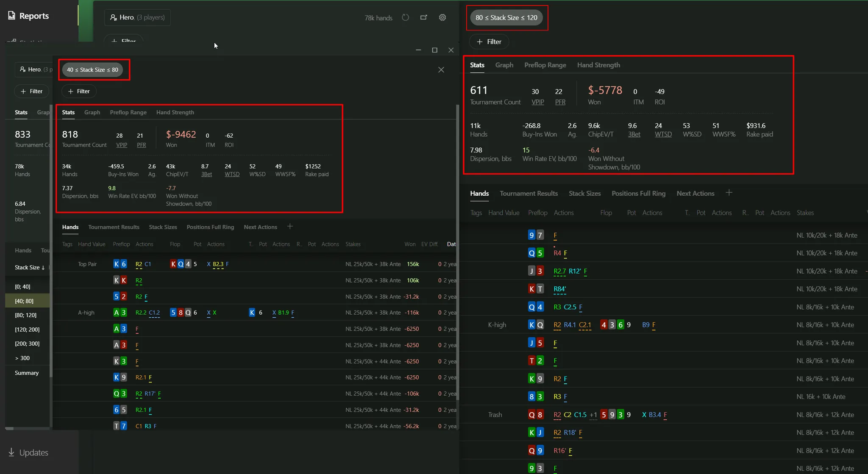The image size is (868, 474).
Task: Click the Updates download icon
Action: (x=11, y=452)
